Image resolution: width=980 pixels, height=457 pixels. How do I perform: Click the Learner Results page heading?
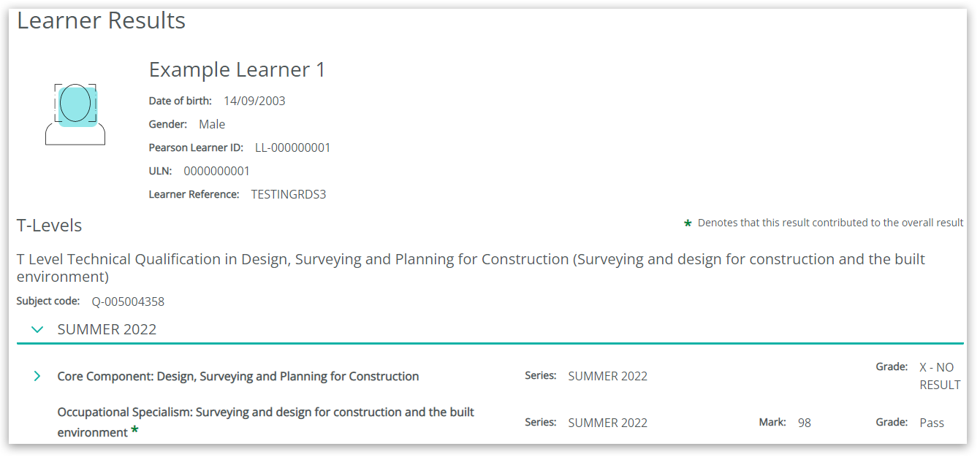(x=101, y=20)
